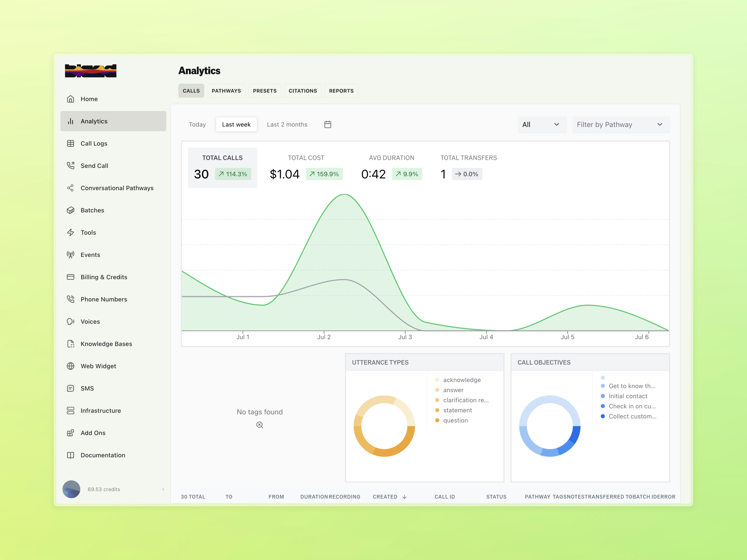Select the Voices icon
Image resolution: width=747 pixels, height=560 pixels.
click(71, 321)
